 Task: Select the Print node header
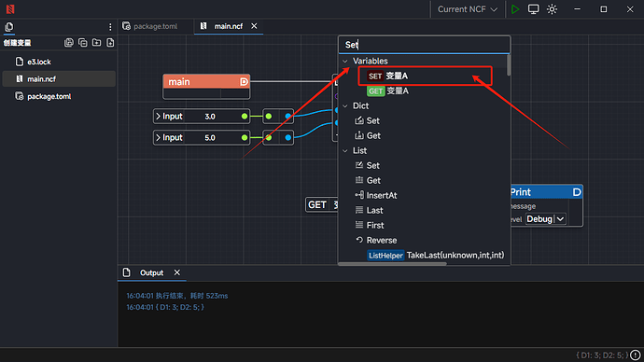[546, 192]
